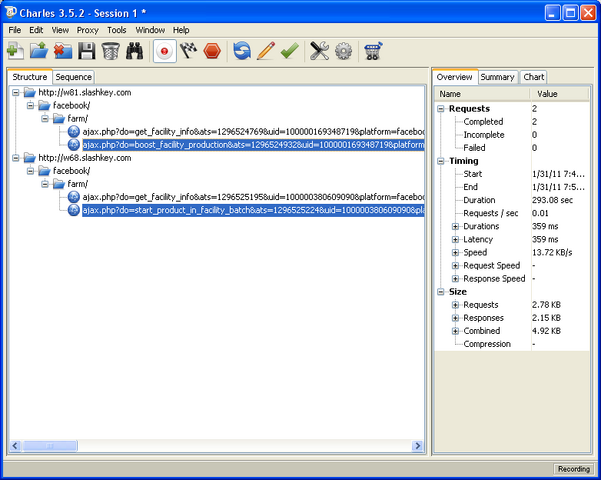Screen dimensions: 601x480
Task: Click the Value column header
Action: (x=560, y=94)
